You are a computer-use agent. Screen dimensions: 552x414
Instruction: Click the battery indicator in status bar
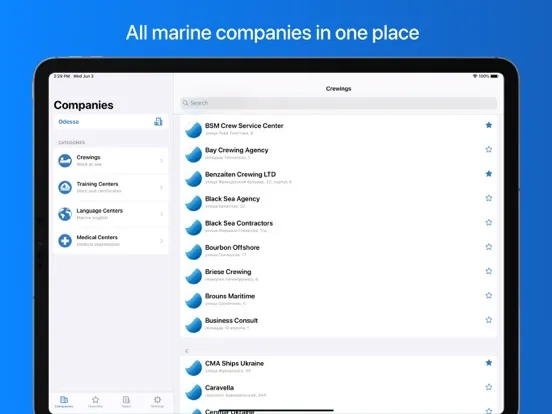click(494, 76)
